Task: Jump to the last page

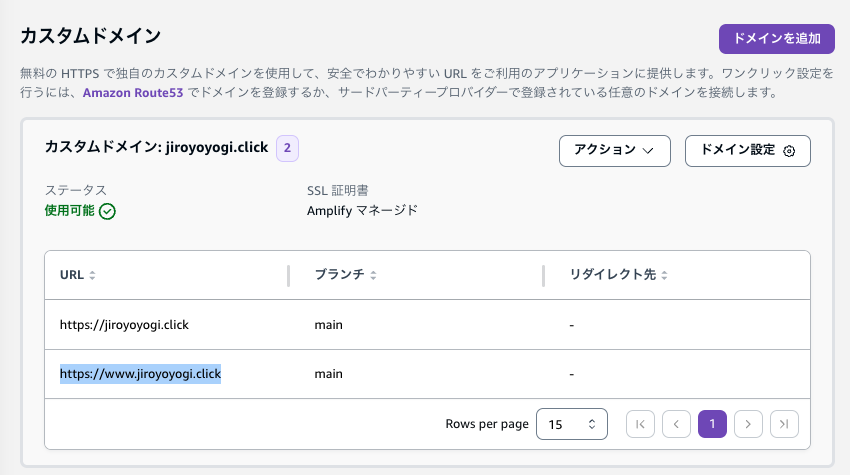Action: (784, 424)
